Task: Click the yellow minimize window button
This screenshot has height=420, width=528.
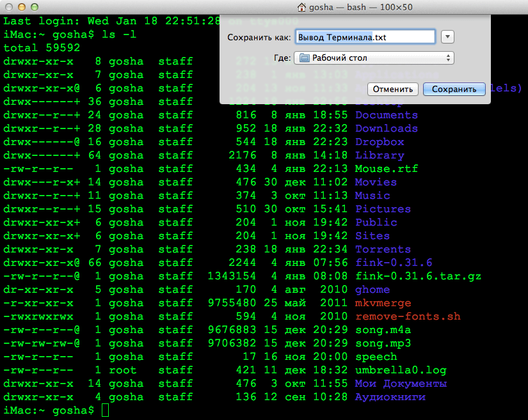Action: pyautogui.click(x=22, y=7)
